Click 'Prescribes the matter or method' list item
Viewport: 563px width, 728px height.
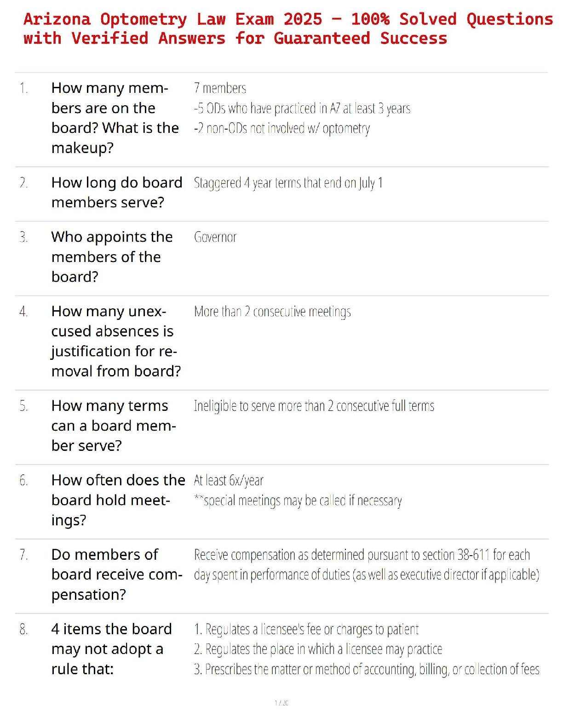367,670
